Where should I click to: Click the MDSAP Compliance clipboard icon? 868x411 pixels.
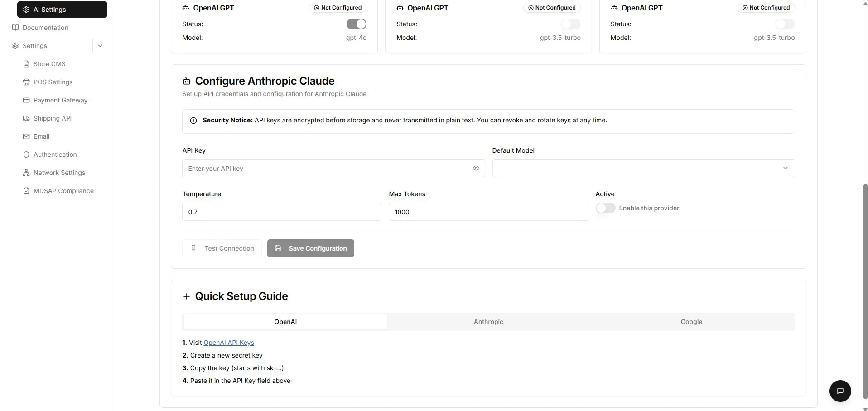pos(26,191)
